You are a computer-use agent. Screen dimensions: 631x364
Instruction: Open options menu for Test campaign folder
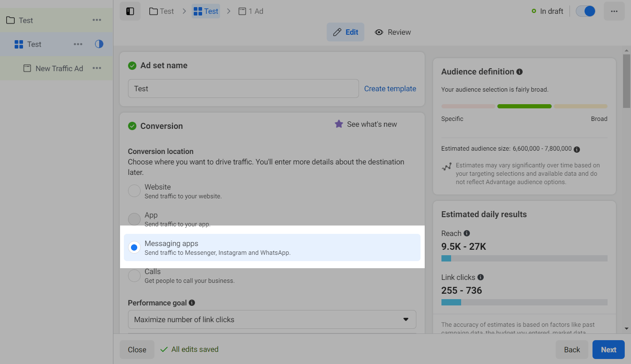97,20
